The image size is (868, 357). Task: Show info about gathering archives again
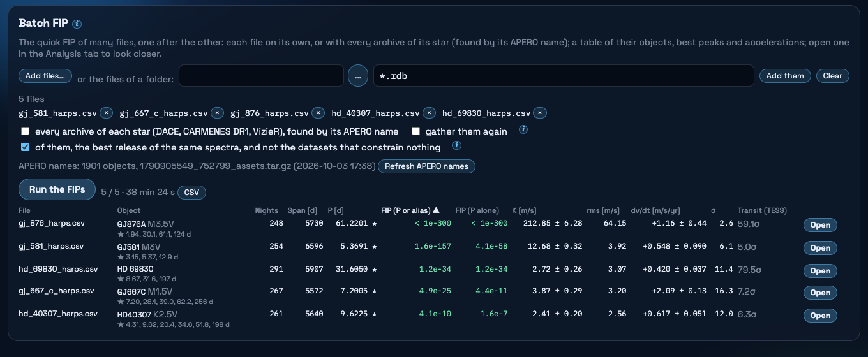click(523, 129)
